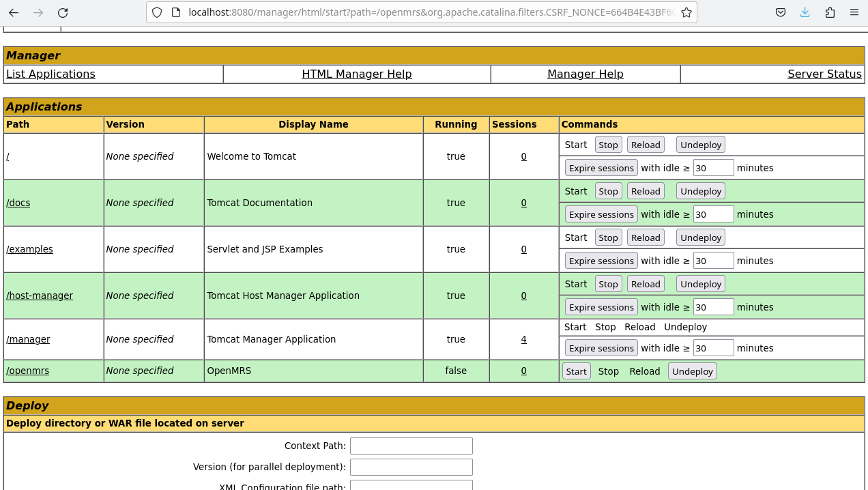Viewport: 868px width, 490px height.
Task: Undeploy the Tomcat Host Manager Application
Action: (x=701, y=284)
